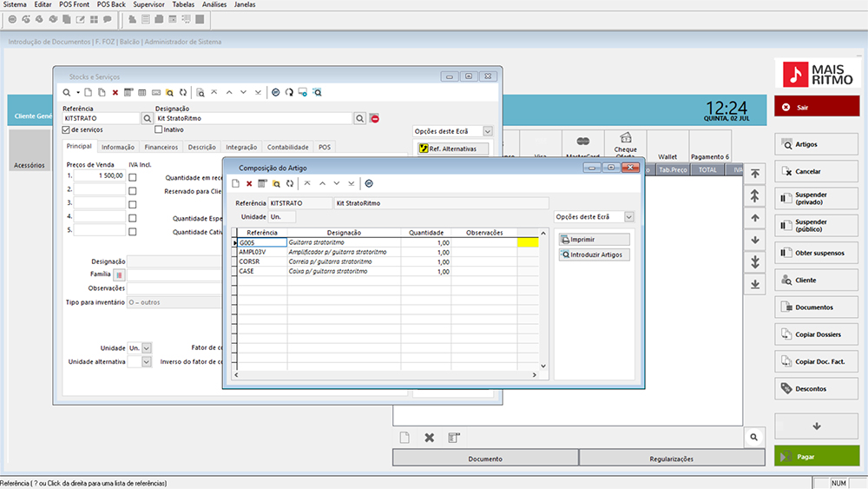Viewport: 868px width, 489px height.
Task: Select the MasterCard payment method
Action: [583, 147]
